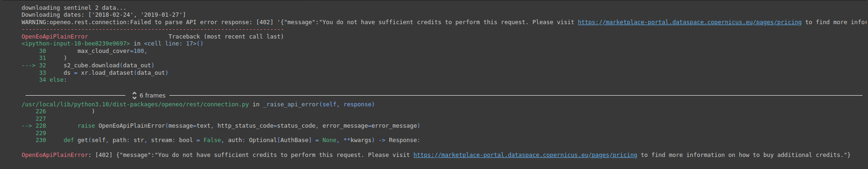Click the raise OpenEoApiPlainError statement
The width and height of the screenshot is (868, 169).
click(248, 126)
